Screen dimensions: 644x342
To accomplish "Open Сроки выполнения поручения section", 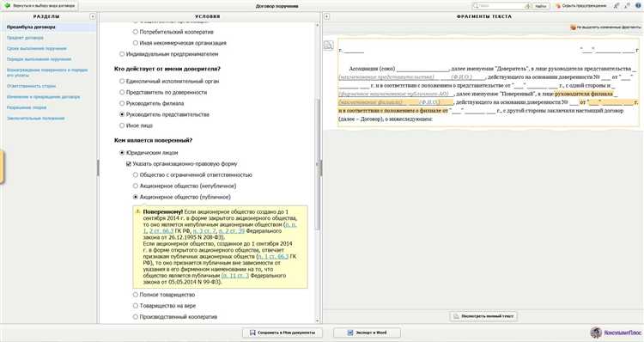I will [37, 48].
